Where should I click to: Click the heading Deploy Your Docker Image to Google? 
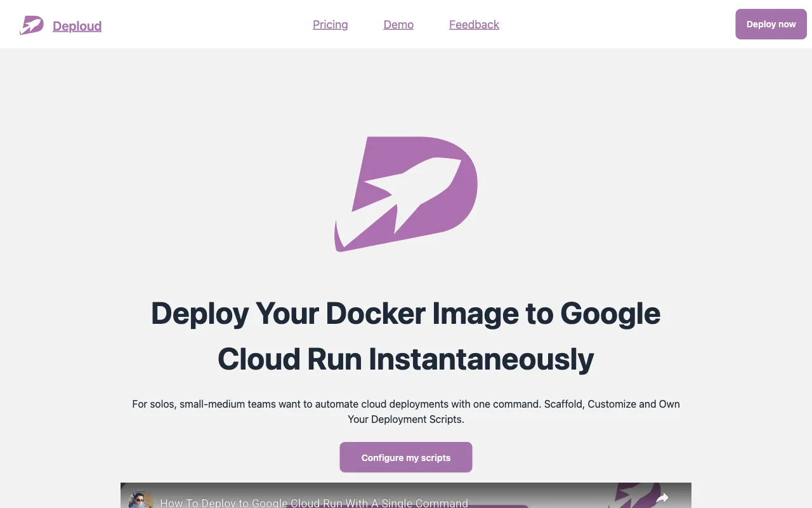[x=406, y=313]
